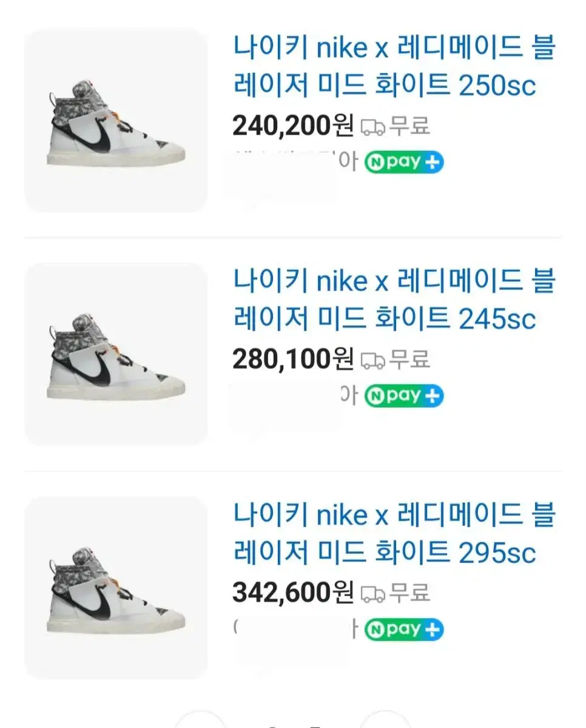Viewport: 586px width, 728px height.
Task: Tap the sneaker thumbnail for 295sc item
Action: tap(116, 588)
